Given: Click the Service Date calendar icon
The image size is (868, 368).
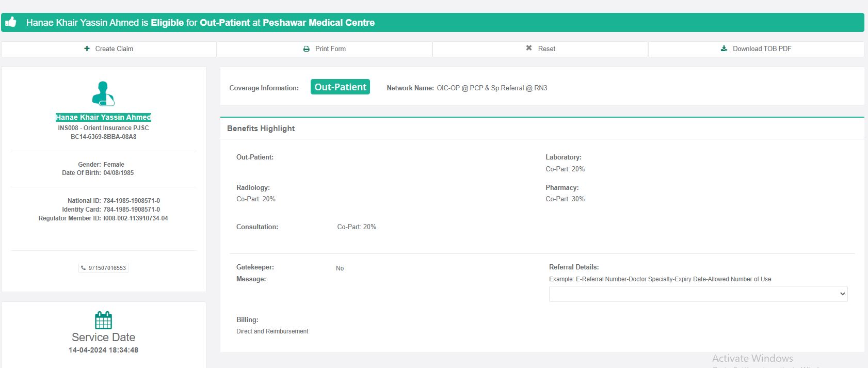Looking at the screenshot, I should pos(103,320).
